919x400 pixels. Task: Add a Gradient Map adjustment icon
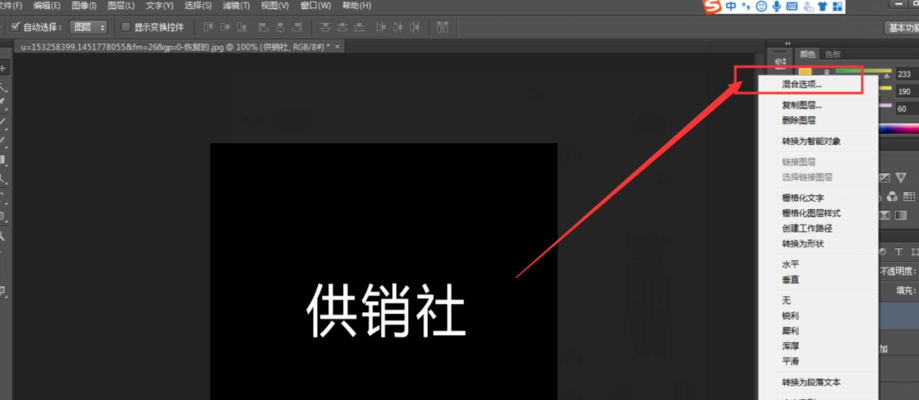point(901,215)
